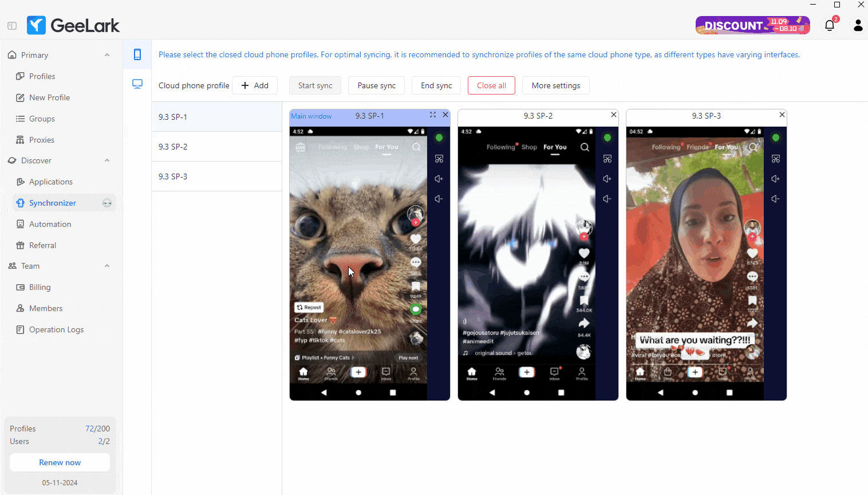
Task: Switch to the computer/desktop view icon
Action: pyautogui.click(x=137, y=84)
